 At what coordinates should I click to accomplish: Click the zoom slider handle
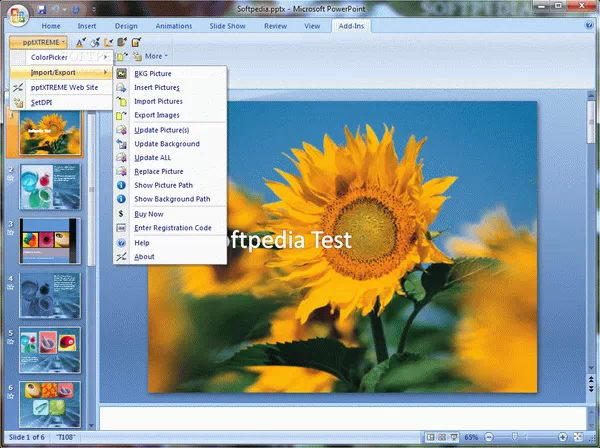[x=515, y=437]
